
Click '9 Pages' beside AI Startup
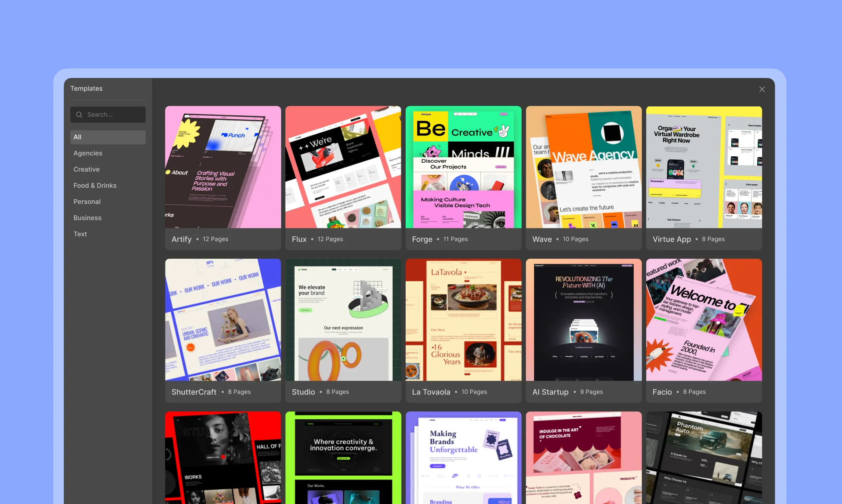592,392
